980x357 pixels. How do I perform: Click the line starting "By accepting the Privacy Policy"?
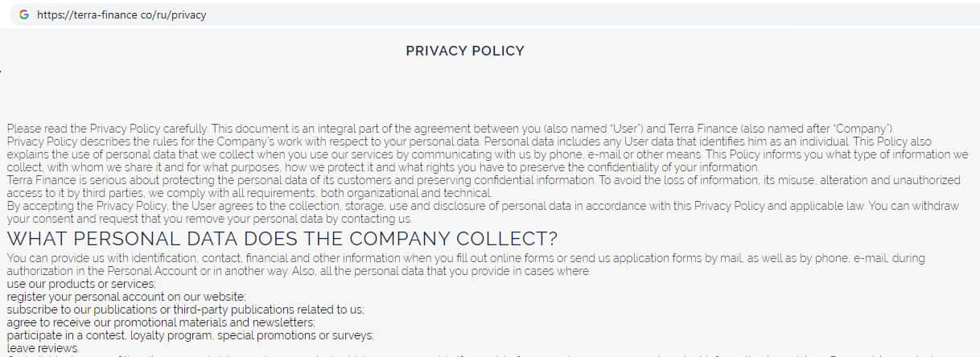(482, 206)
